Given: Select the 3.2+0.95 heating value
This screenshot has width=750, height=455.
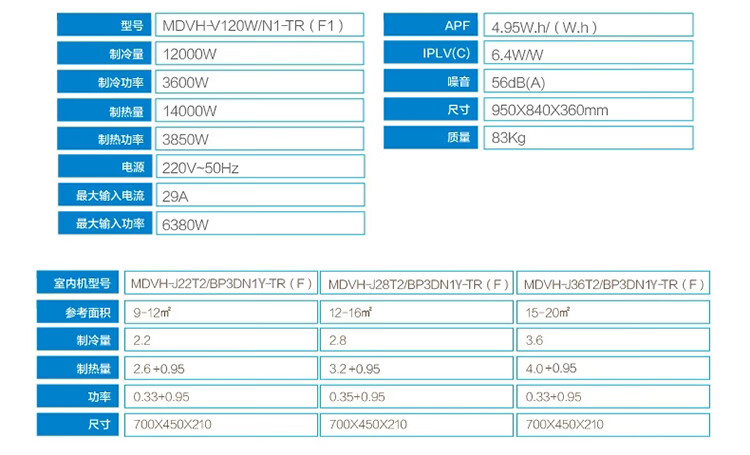Looking at the screenshot, I should pyautogui.click(x=417, y=368).
